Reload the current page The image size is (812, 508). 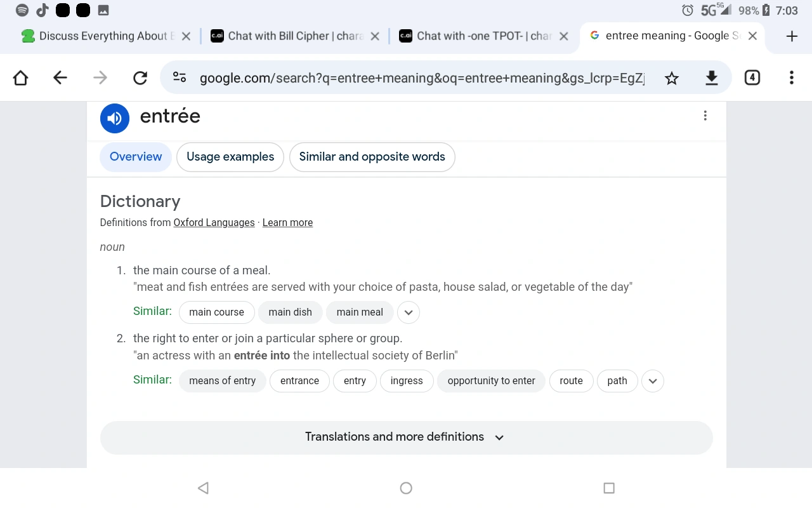[140, 77]
